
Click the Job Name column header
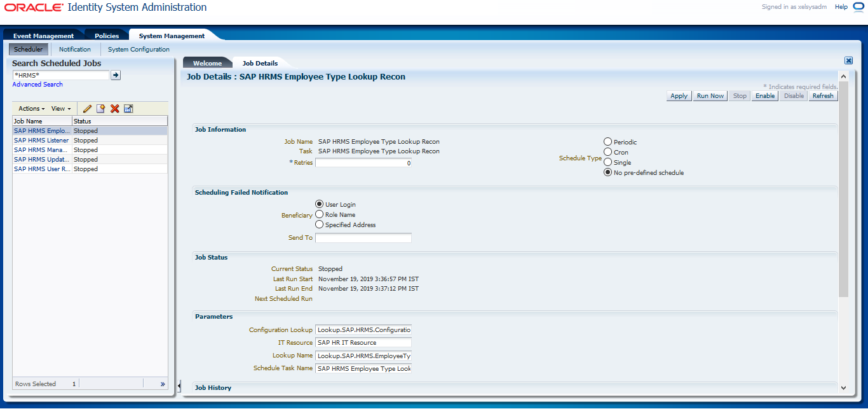42,121
